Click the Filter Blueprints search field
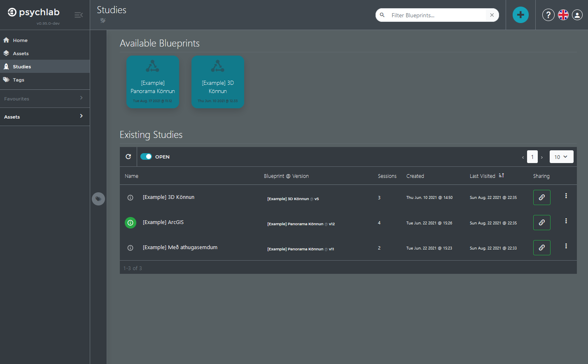 436,15
